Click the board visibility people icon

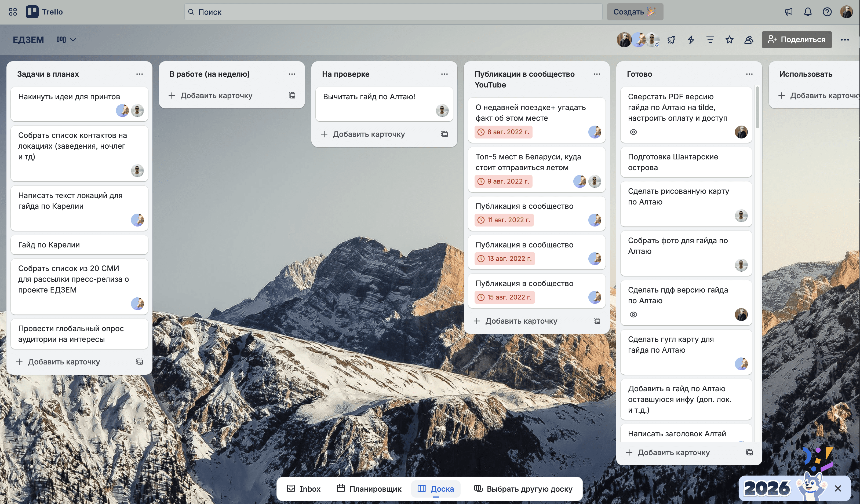pyautogui.click(x=748, y=39)
